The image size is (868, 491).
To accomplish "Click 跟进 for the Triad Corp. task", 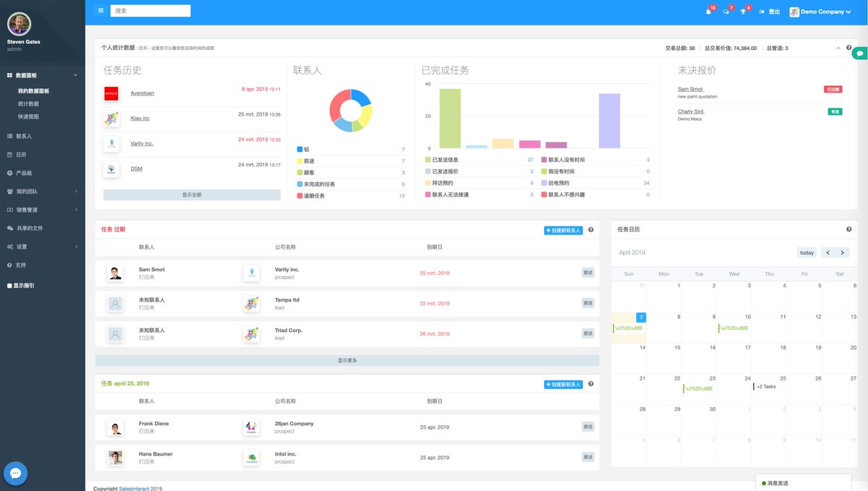I will click(x=588, y=333).
